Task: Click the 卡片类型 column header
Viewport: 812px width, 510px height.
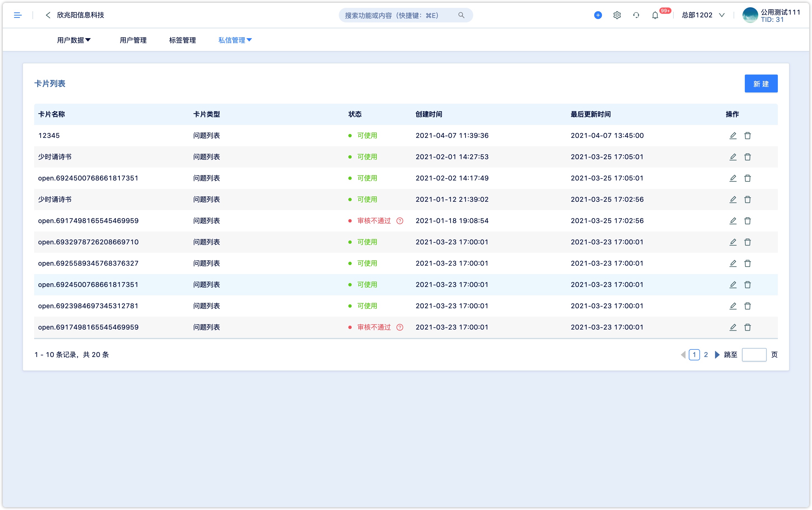Action: tap(207, 114)
